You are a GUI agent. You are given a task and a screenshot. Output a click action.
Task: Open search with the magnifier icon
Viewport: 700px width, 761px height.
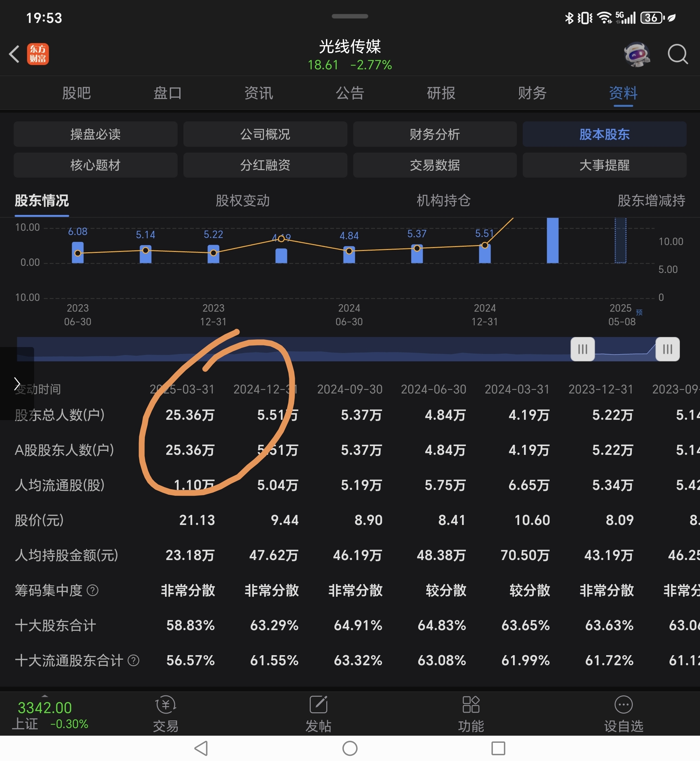(x=678, y=54)
